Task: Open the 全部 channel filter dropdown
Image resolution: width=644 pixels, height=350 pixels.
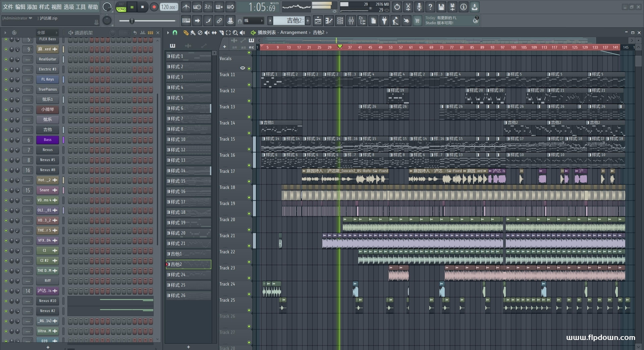Action: click(x=47, y=33)
